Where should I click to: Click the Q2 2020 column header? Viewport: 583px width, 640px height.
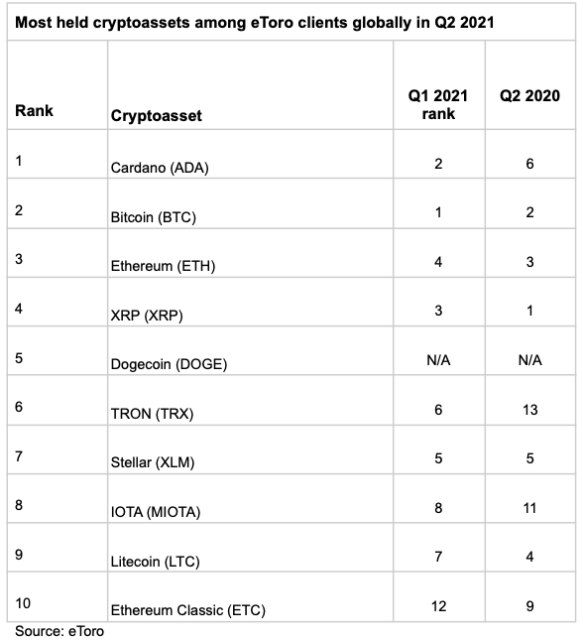point(530,96)
